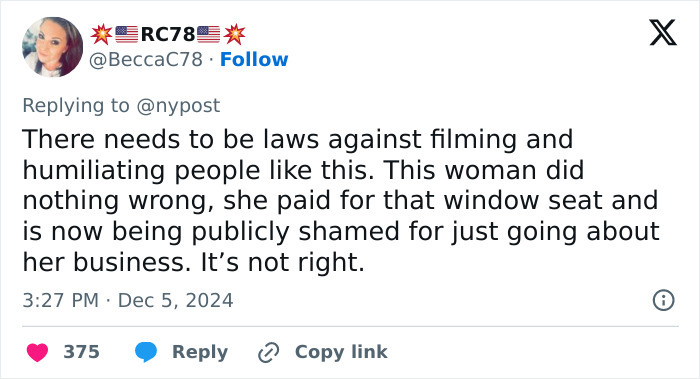Click the chain link copy icon
The height and width of the screenshot is (379, 700).
(269, 352)
